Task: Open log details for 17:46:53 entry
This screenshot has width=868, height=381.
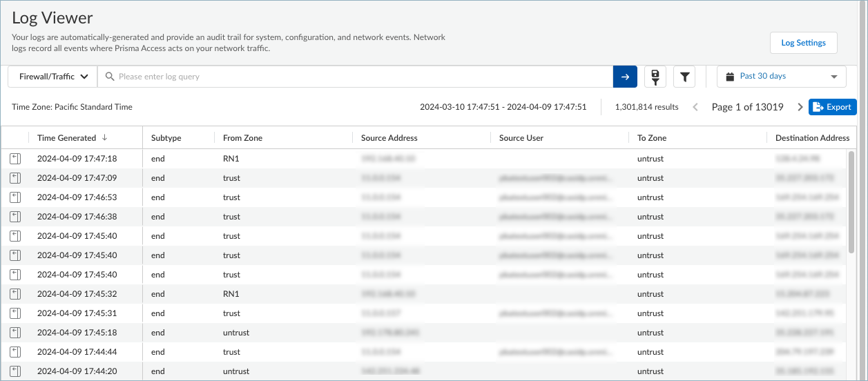Action: click(15, 197)
